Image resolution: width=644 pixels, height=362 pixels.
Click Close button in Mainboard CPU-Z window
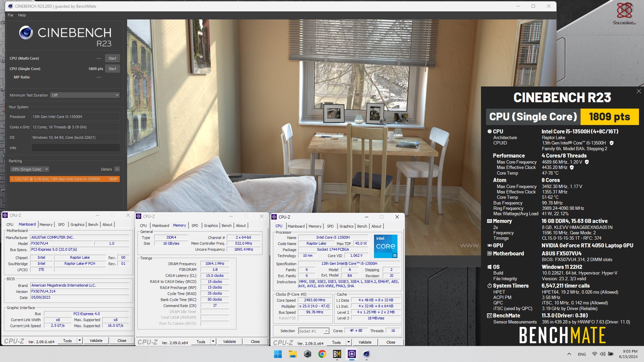tap(122, 341)
